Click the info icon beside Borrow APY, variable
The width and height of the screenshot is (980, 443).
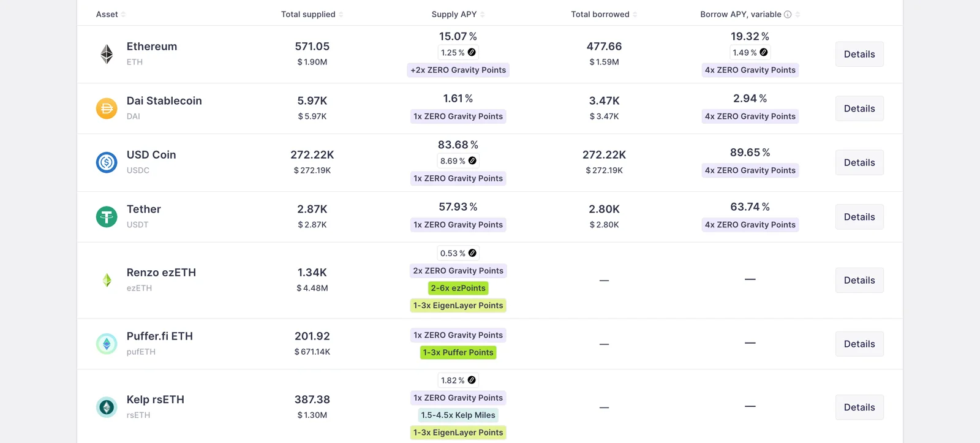[788, 15]
